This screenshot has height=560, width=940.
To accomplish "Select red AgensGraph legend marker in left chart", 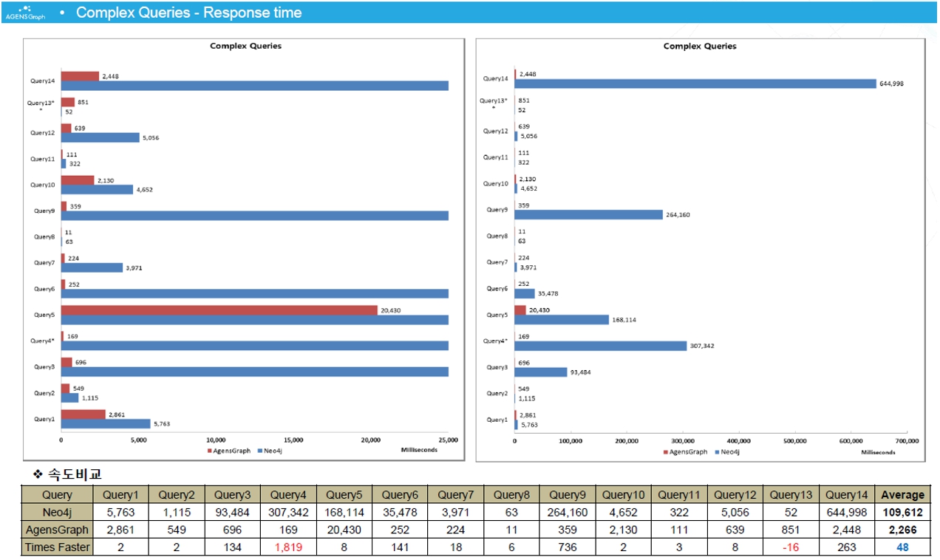I will 210,450.
